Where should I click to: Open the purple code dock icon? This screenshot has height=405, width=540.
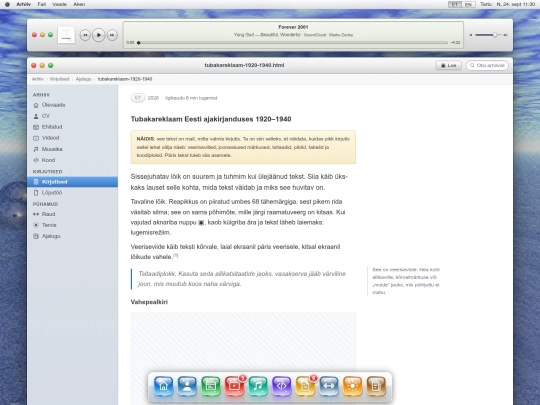click(282, 386)
